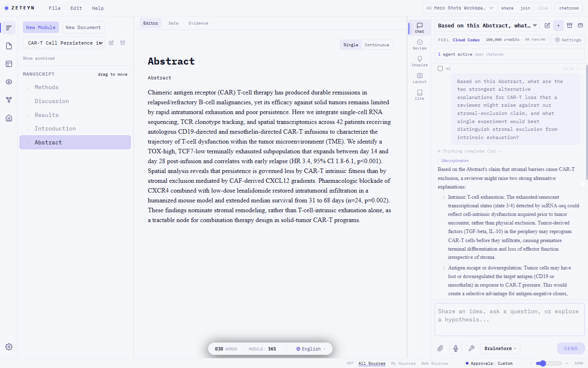Select Web Sources reference filter

point(434,363)
